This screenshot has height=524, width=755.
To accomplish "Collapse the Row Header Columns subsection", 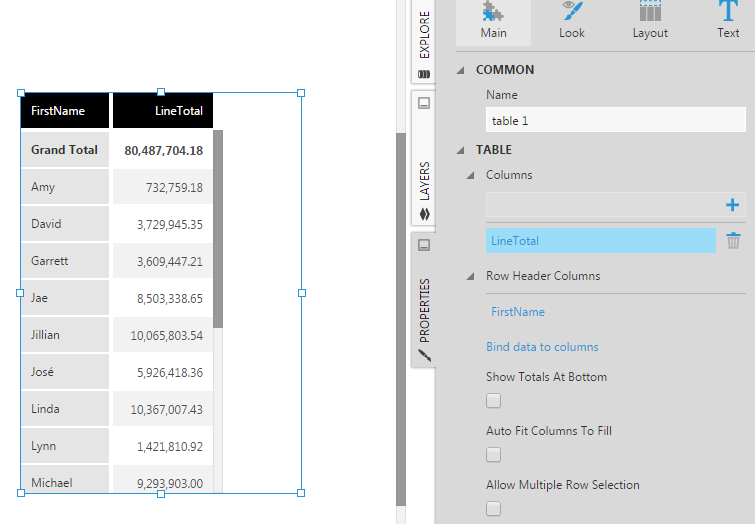I will coord(470,276).
